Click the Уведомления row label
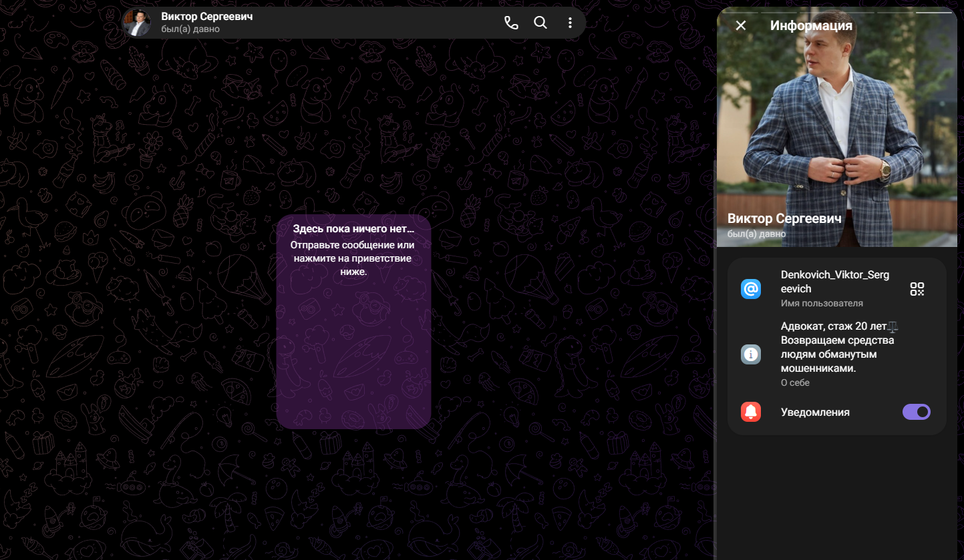Image resolution: width=964 pixels, height=560 pixels. click(x=815, y=412)
